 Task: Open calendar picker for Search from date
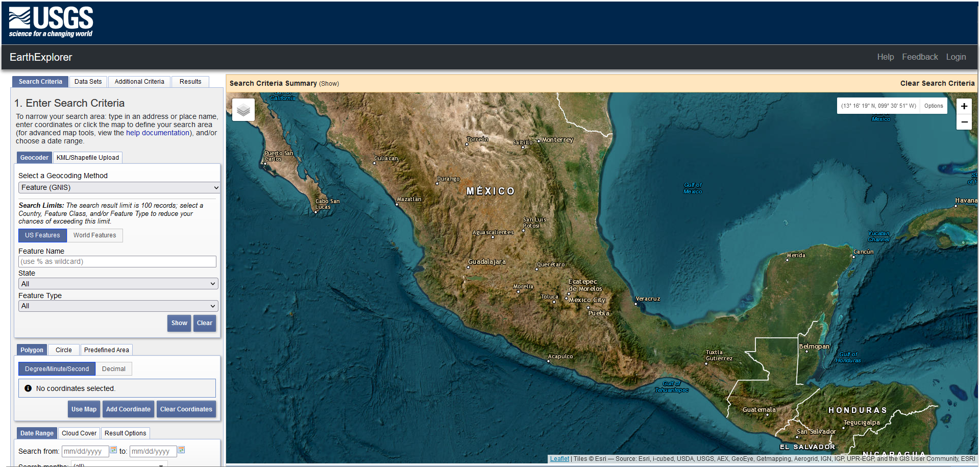point(113,450)
